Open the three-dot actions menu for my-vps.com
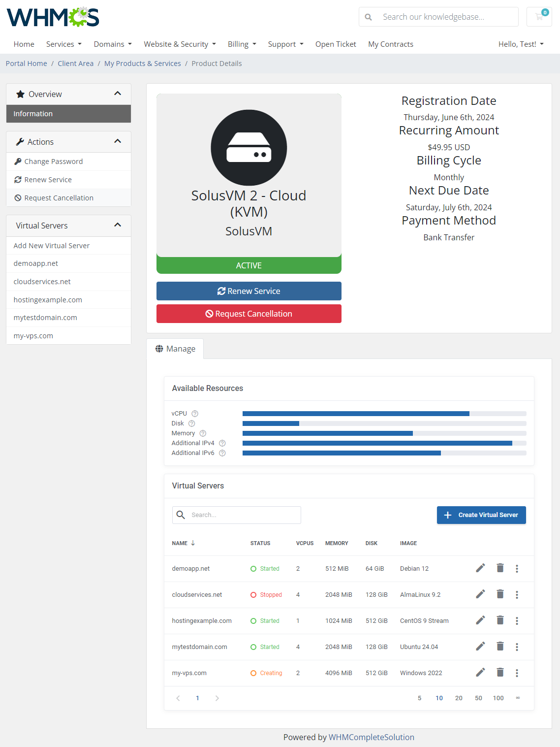 click(517, 673)
